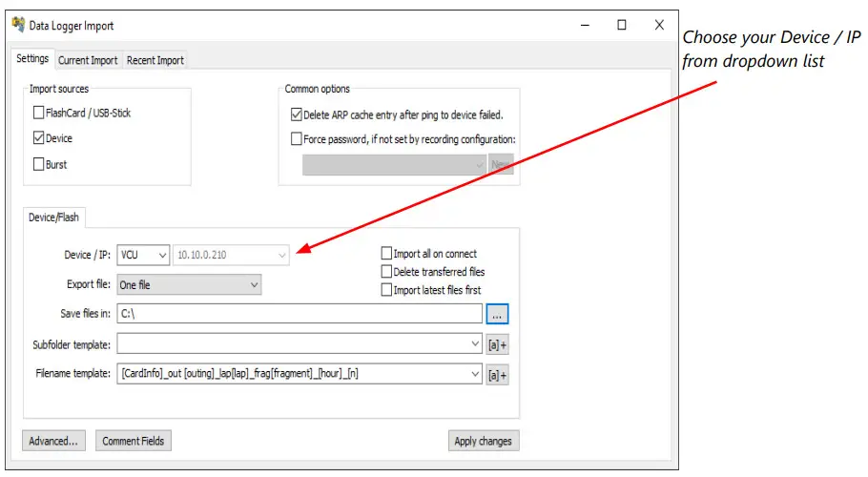The image size is (868, 477).
Task: Switch to the Current Import tab
Action: pyautogui.click(x=88, y=60)
